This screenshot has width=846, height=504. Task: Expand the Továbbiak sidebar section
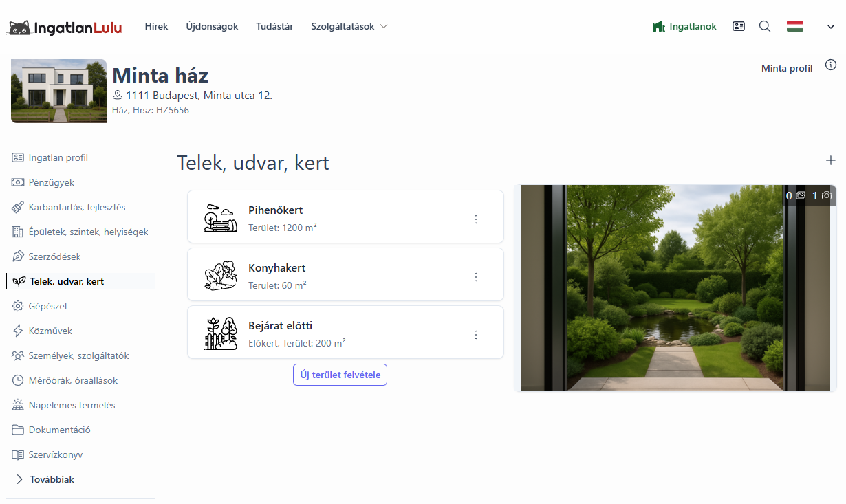45,479
